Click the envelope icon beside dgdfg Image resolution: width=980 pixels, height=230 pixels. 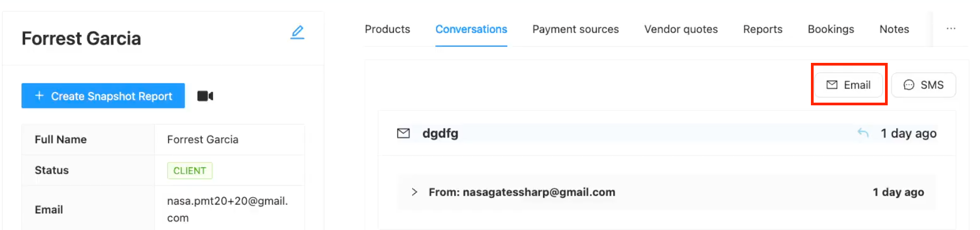click(403, 133)
